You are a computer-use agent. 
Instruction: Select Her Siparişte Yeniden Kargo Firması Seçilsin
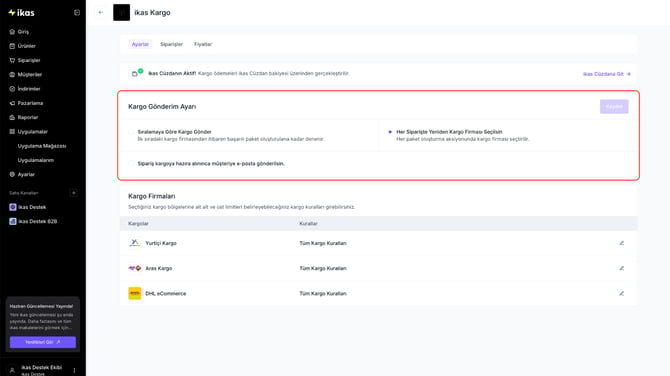pyautogui.click(x=390, y=132)
